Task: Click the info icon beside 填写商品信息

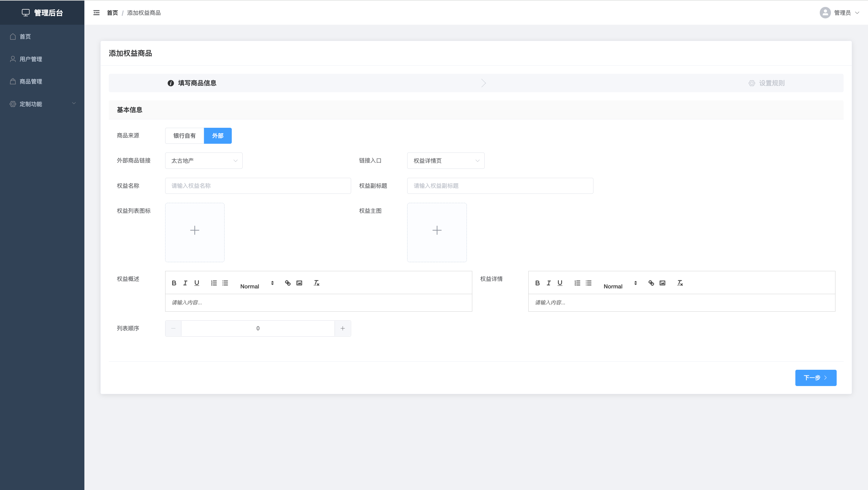Action: (x=171, y=83)
